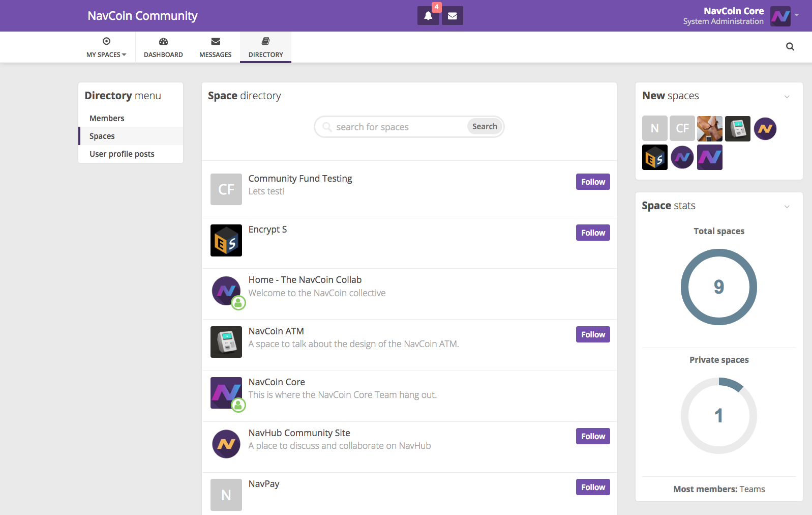Open the notifications bell icon
812x515 pixels.
[x=428, y=16]
